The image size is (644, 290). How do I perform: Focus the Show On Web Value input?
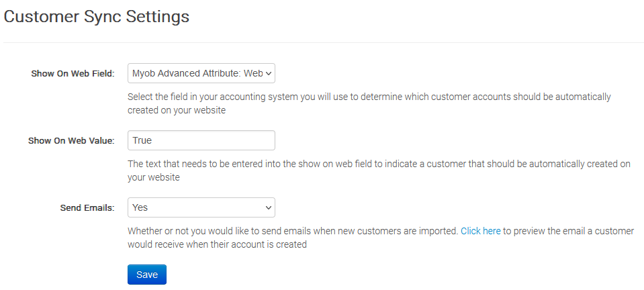click(x=201, y=140)
